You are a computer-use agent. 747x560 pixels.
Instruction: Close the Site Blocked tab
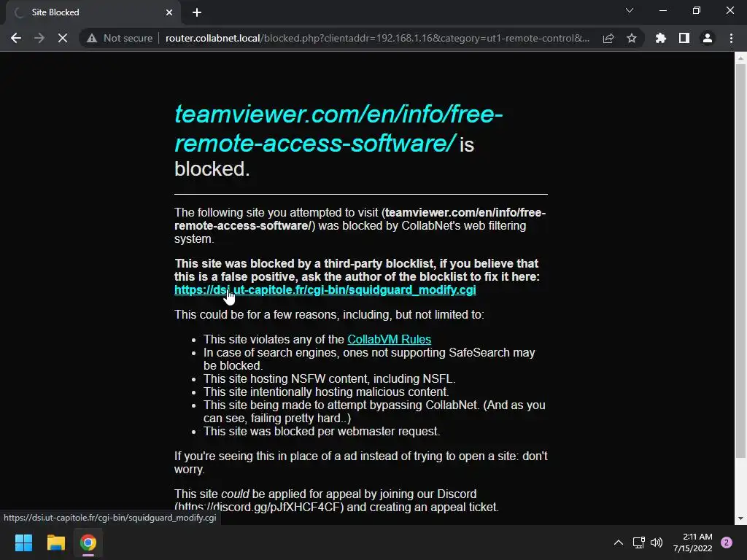pyautogui.click(x=169, y=12)
